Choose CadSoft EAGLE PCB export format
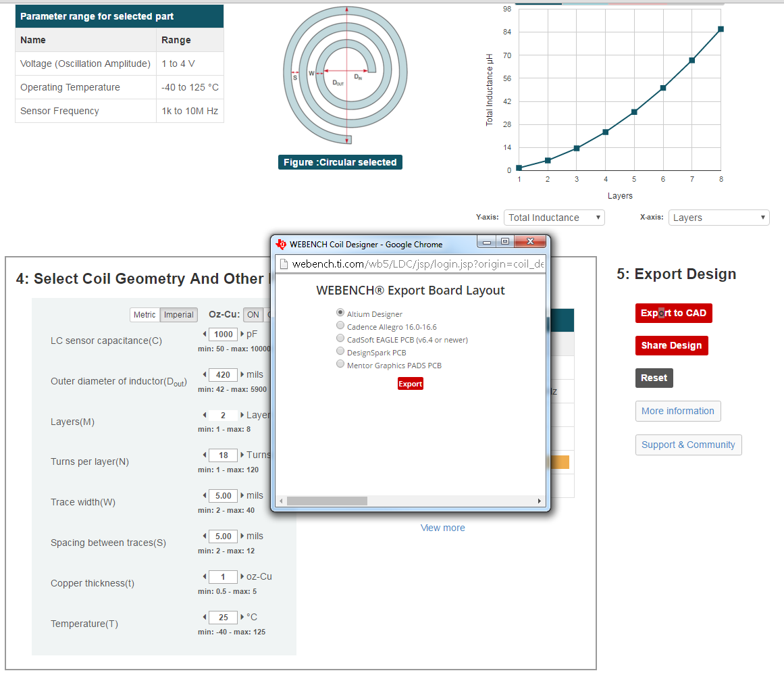This screenshot has width=784, height=675. pyautogui.click(x=340, y=339)
